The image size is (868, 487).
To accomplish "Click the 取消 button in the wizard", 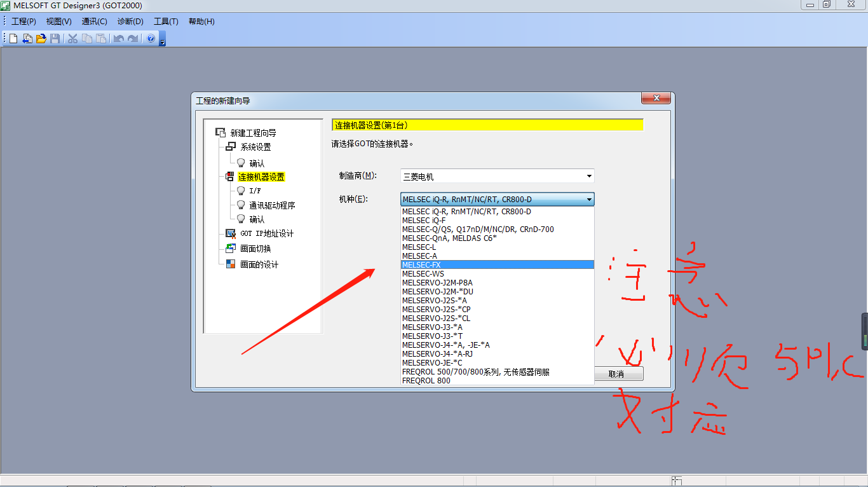I will tap(619, 374).
